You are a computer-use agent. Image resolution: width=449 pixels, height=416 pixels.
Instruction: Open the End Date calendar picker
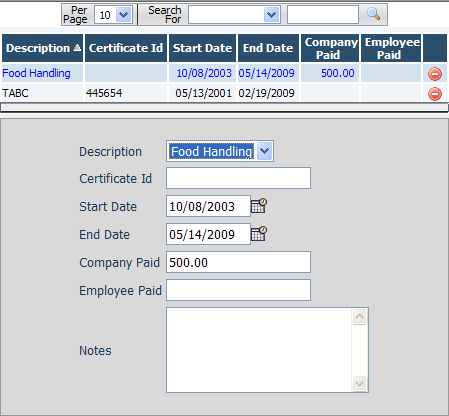click(259, 234)
